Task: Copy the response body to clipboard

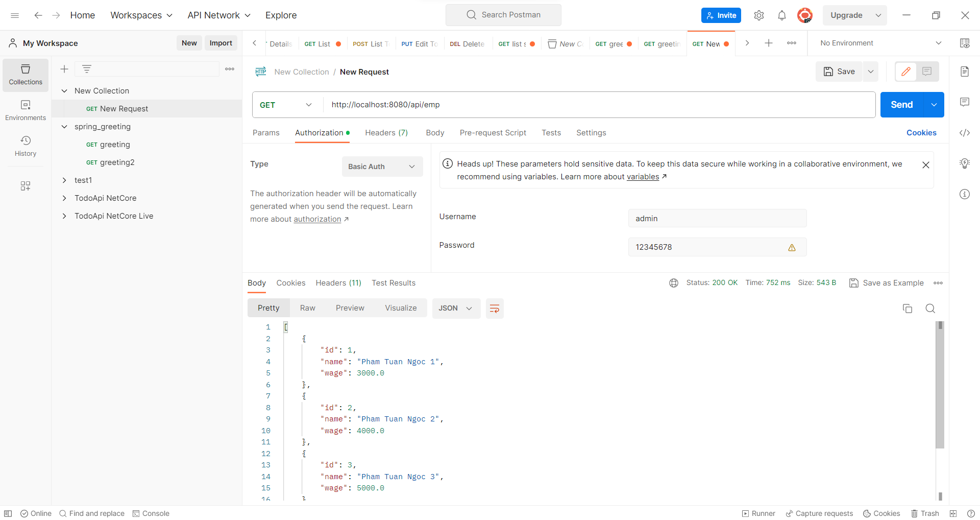Action: tap(907, 308)
